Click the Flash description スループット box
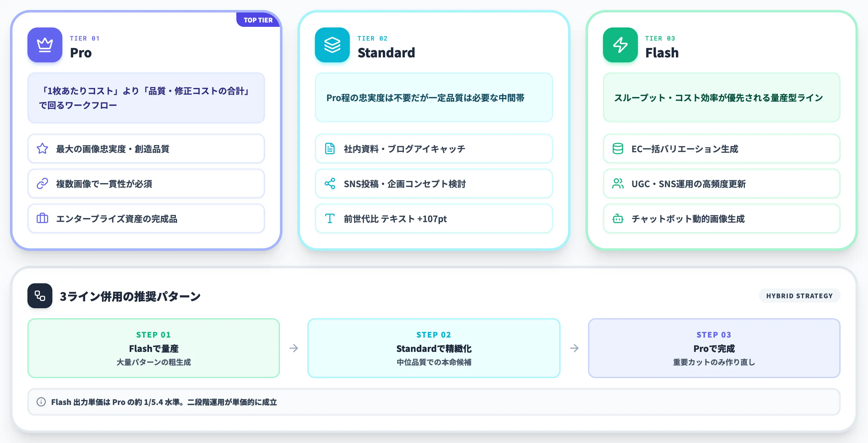868x443 pixels. pos(722,98)
